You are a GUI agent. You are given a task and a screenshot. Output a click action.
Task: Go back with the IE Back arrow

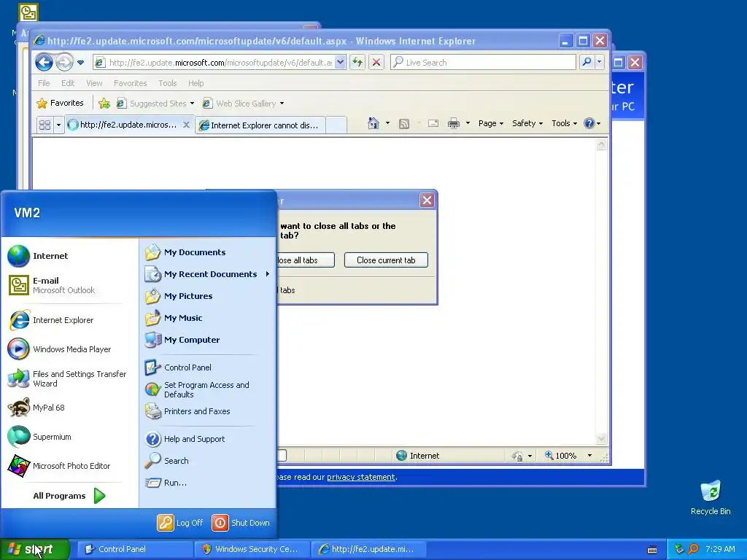[x=44, y=62]
